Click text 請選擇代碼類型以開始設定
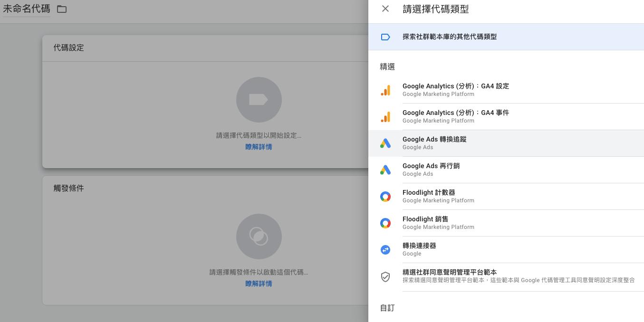This screenshot has height=322, width=644. pos(259,136)
